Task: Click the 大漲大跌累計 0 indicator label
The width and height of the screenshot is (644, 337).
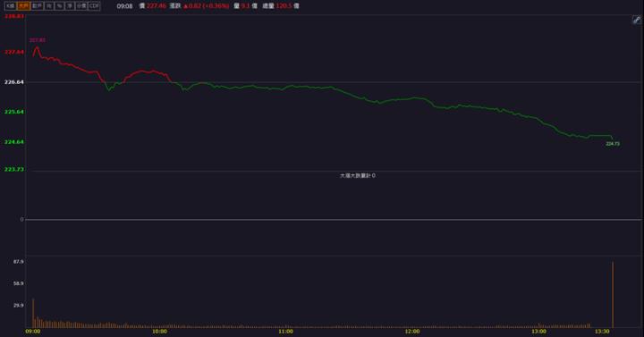Action: click(x=358, y=175)
